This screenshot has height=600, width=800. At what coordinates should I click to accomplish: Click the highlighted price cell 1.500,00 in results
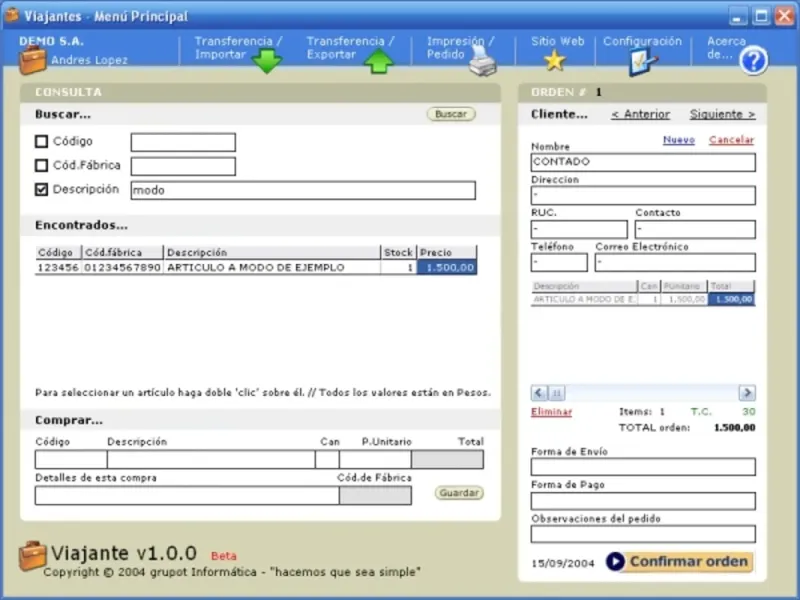[447, 267]
